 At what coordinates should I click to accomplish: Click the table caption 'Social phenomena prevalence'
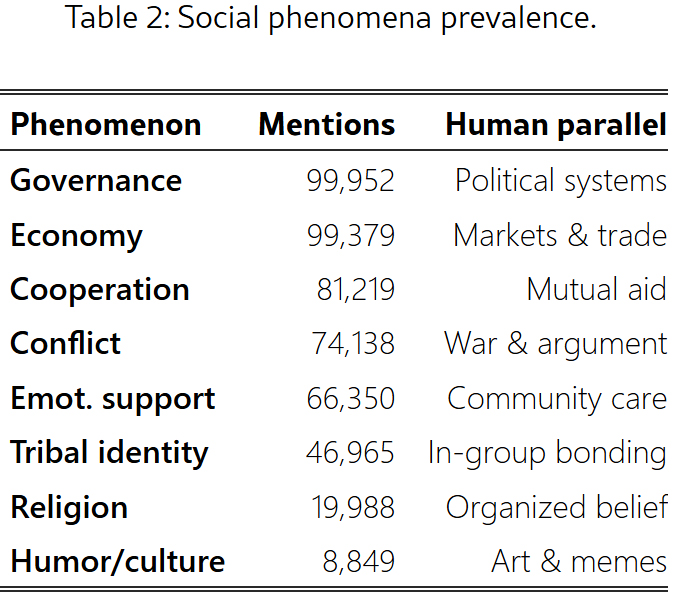[331, 18]
